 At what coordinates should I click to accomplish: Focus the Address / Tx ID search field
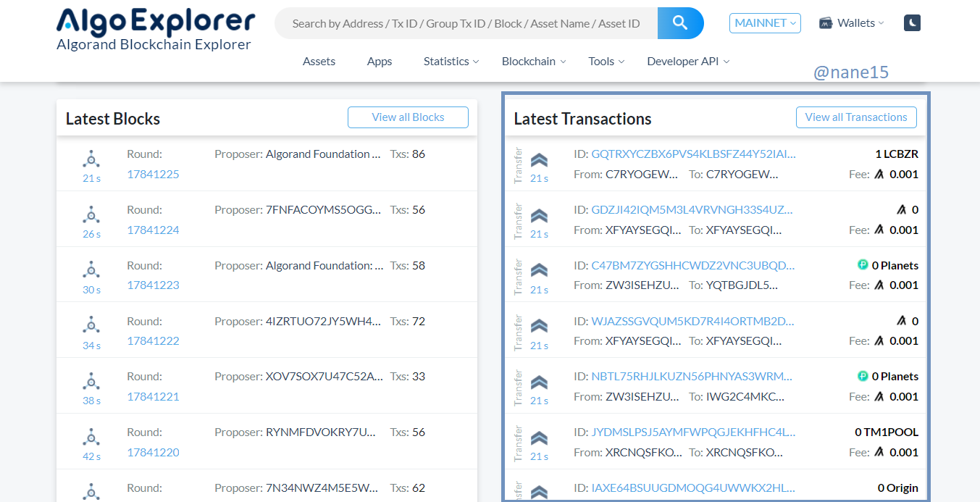466,23
